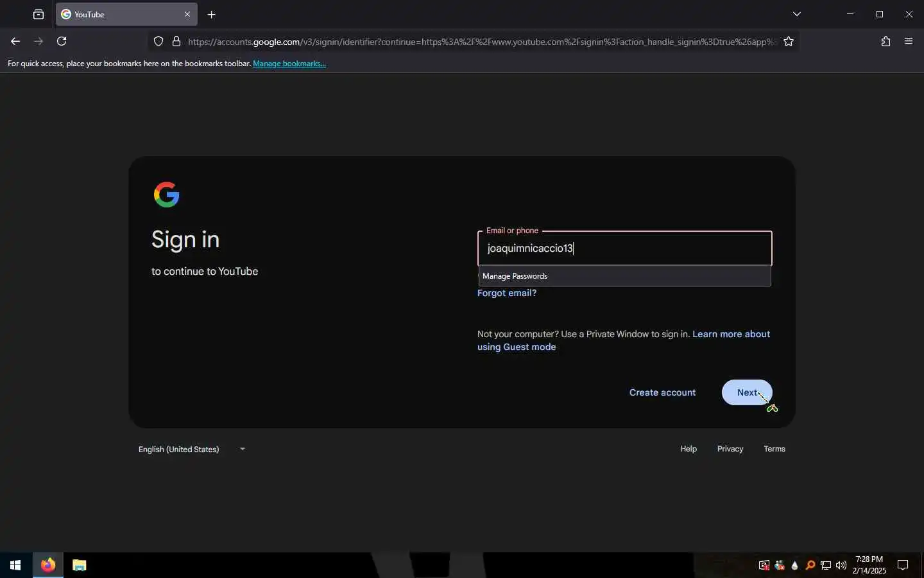The width and height of the screenshot is (924, 578).
Task: Open File Explorer from the taskbar
Action: pyautogui.click(x=79, y=565)
